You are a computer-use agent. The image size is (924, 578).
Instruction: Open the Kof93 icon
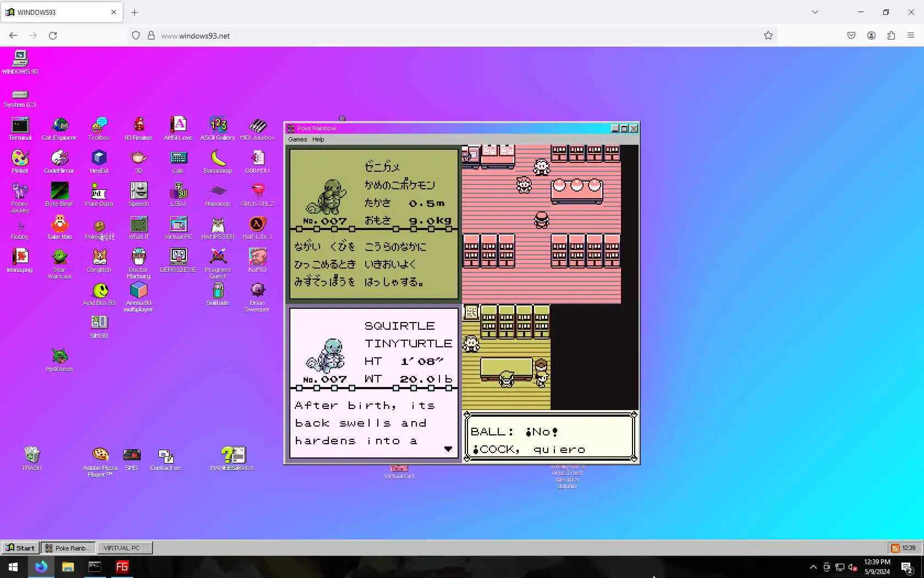click(257, 261)
